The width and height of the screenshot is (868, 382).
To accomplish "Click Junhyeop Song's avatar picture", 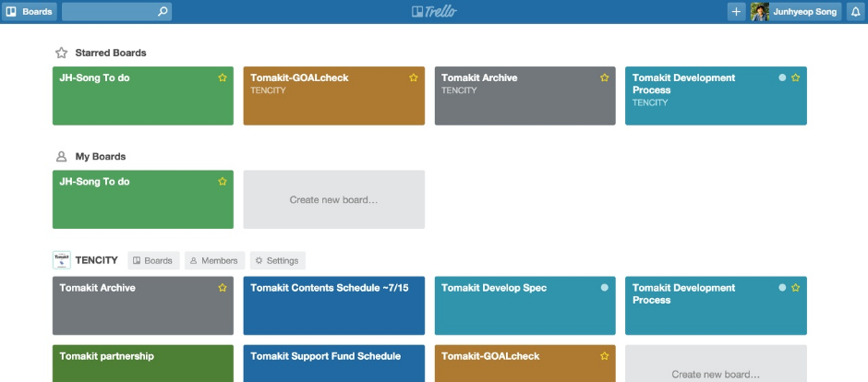I will click(x=760, y=12).
